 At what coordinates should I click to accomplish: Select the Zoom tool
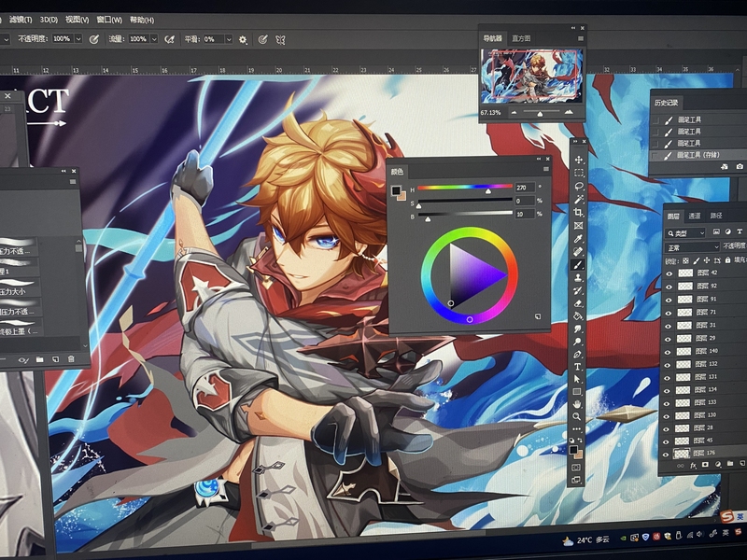pyautogui.click(x=577, y=416)
